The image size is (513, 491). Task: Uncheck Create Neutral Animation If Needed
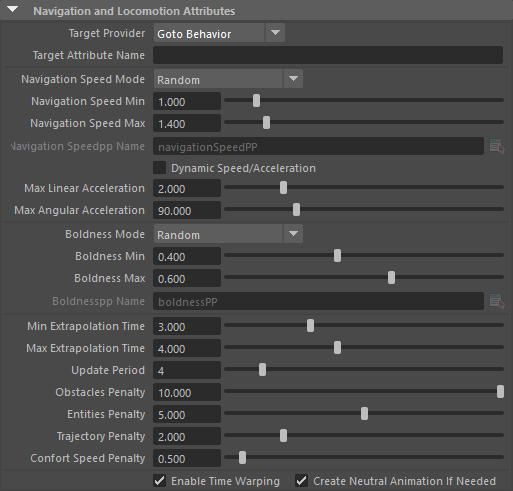tap(301, 481)
